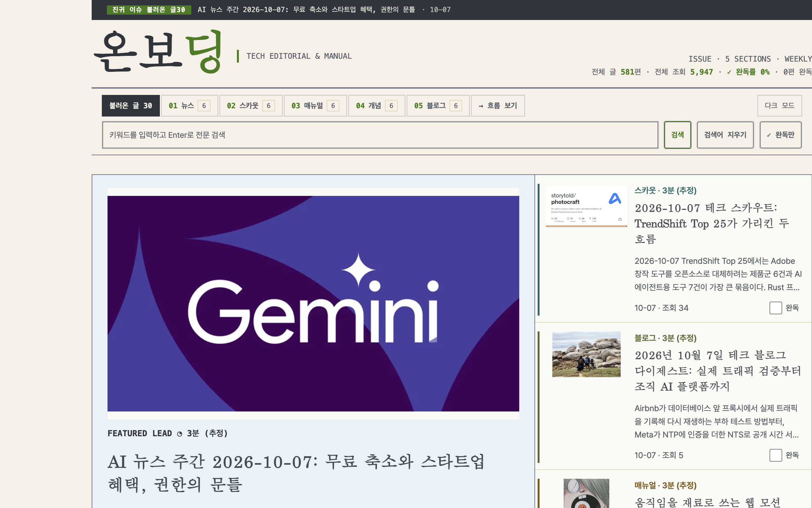Click the 전체 글 581편 stat

click(616, 72)
